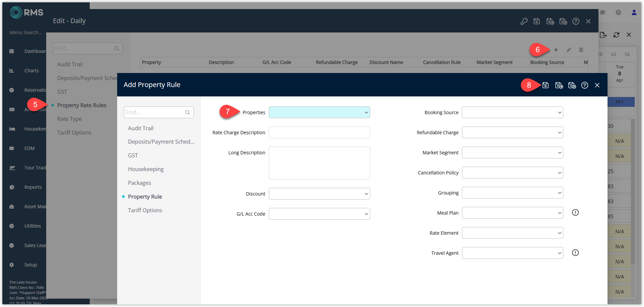Click the chat bubble icon at top right
Viewport: 644px width, 307px height.
point(603,12)
